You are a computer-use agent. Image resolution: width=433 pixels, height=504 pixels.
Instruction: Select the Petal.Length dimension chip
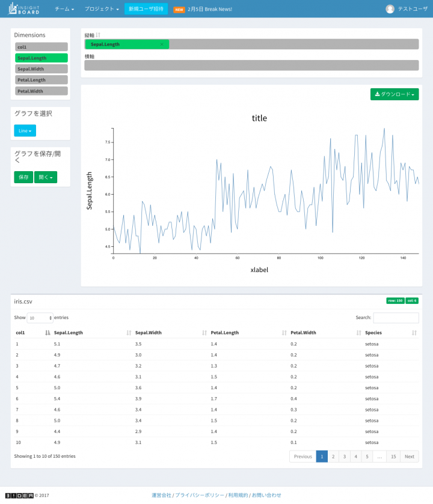[41, 80]
